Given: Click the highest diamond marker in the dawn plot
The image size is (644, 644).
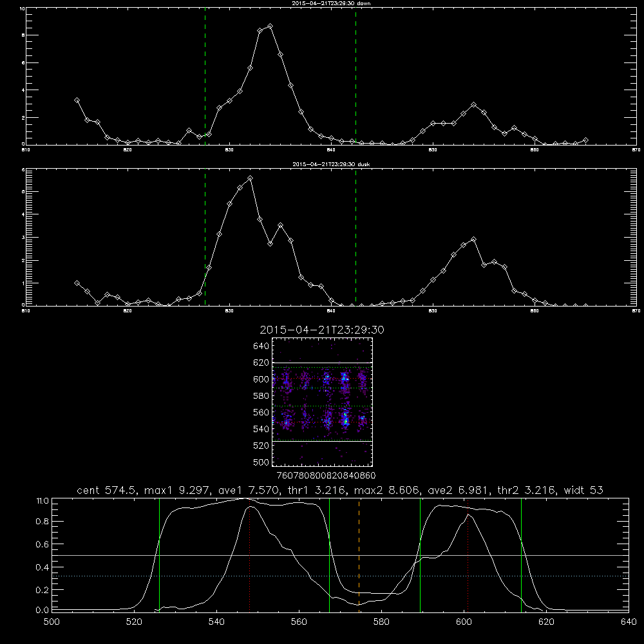Looking at the screenshot, I should click(x=270, y=26).
